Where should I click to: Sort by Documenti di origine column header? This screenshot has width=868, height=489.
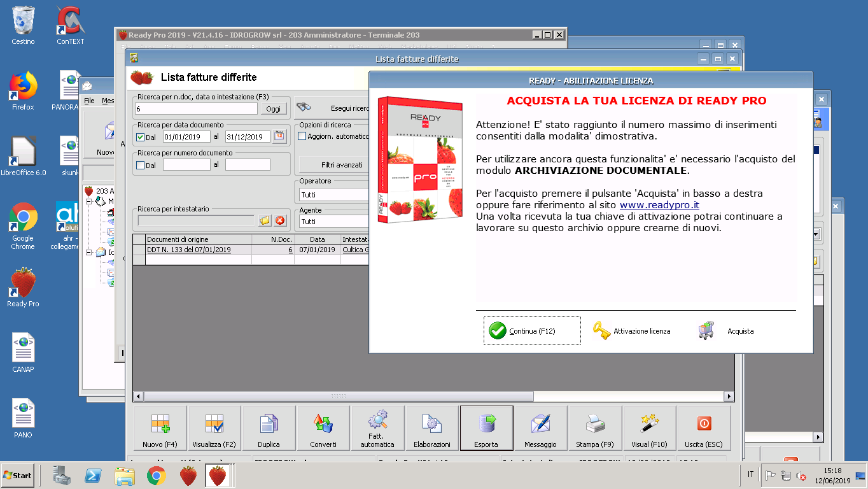pos(199,239)
